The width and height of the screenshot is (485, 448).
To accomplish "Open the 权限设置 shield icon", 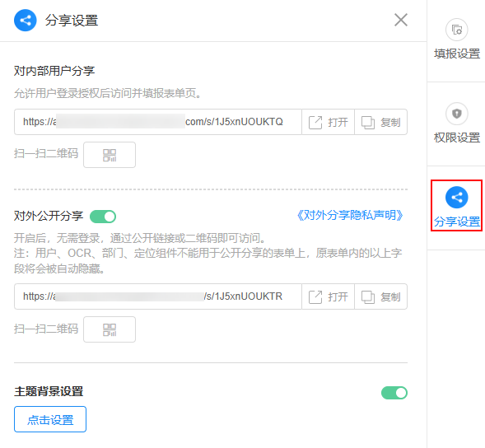I will [x=456, y=114].
